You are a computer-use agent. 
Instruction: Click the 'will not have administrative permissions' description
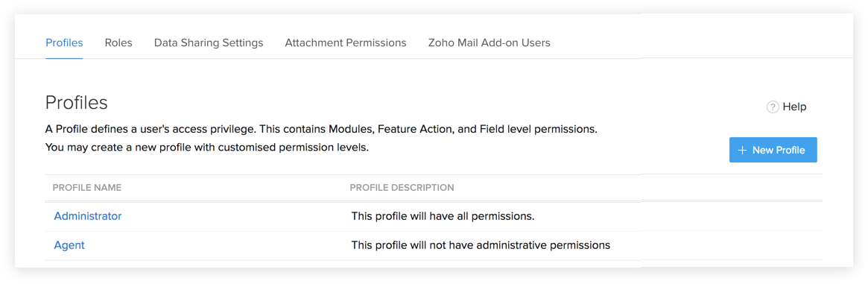481,244
